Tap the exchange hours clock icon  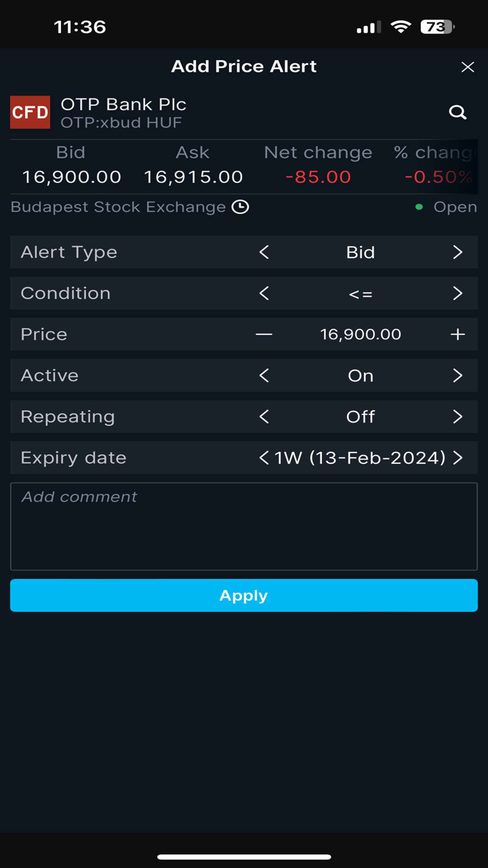(x=241, y=207)
